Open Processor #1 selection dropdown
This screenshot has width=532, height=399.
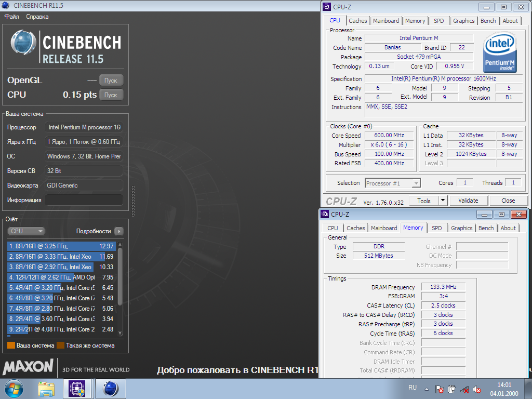[393, 183]
